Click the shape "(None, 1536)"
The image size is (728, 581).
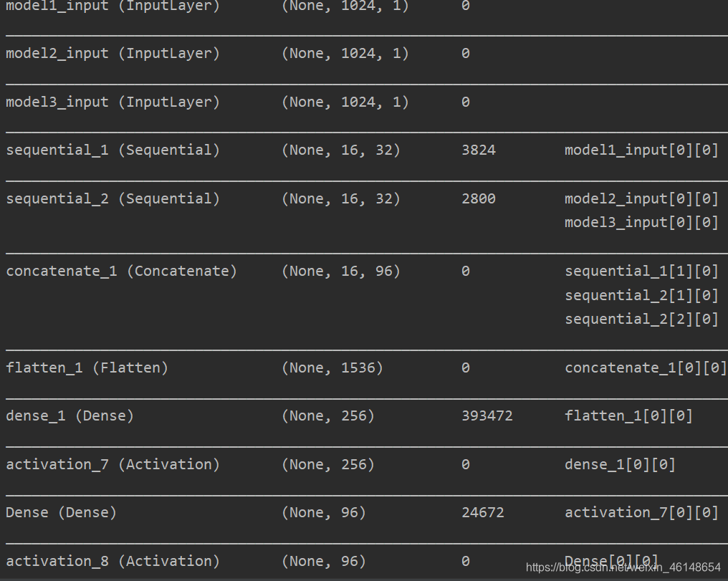pos(332,368)
